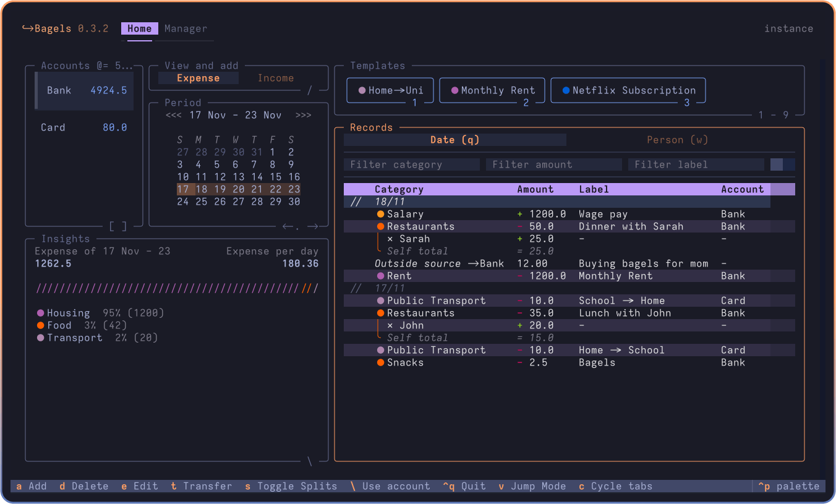Click the Bagels logo arrow icon
Viewport: 836px width, 504px height.
(x=28, y=28)
